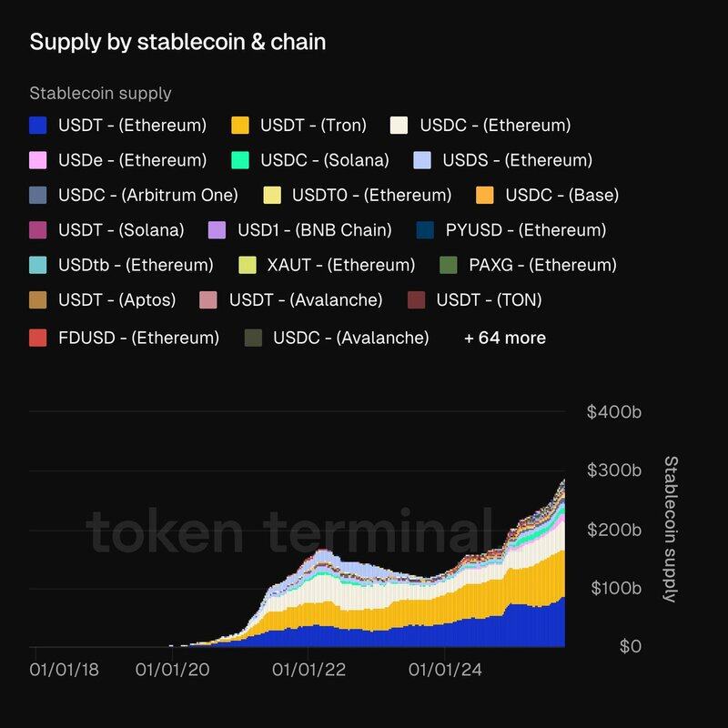Click the orange USDC - (Base) swatch
The width and height of the screenshot is (728, 728).
pyautogui.click(x=485, y=195)
